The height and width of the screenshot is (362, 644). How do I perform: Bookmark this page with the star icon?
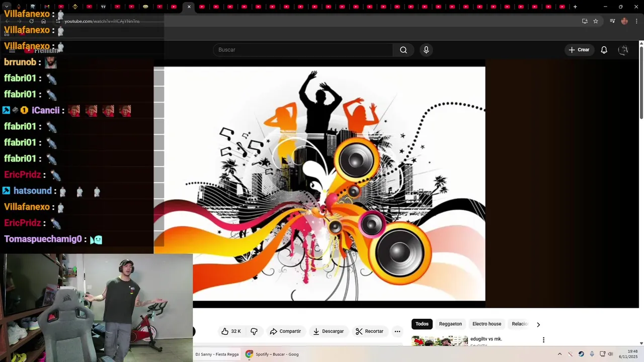point(596,21)
